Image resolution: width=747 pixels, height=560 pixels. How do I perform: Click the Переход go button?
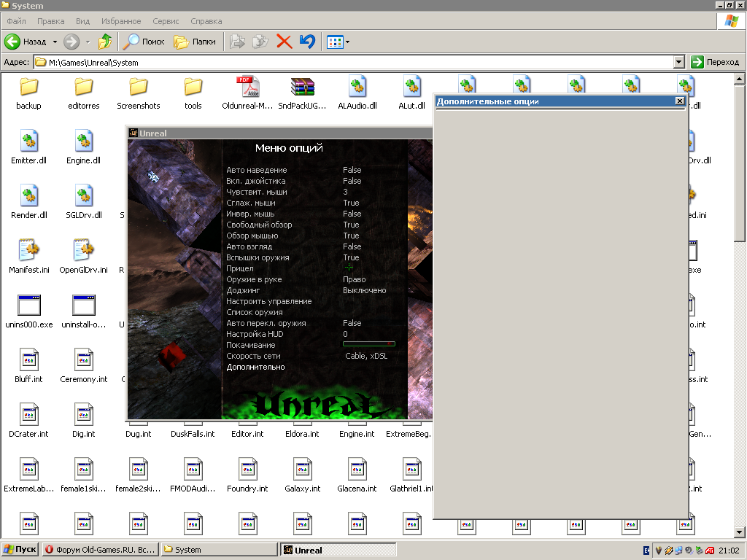point(715,63)
